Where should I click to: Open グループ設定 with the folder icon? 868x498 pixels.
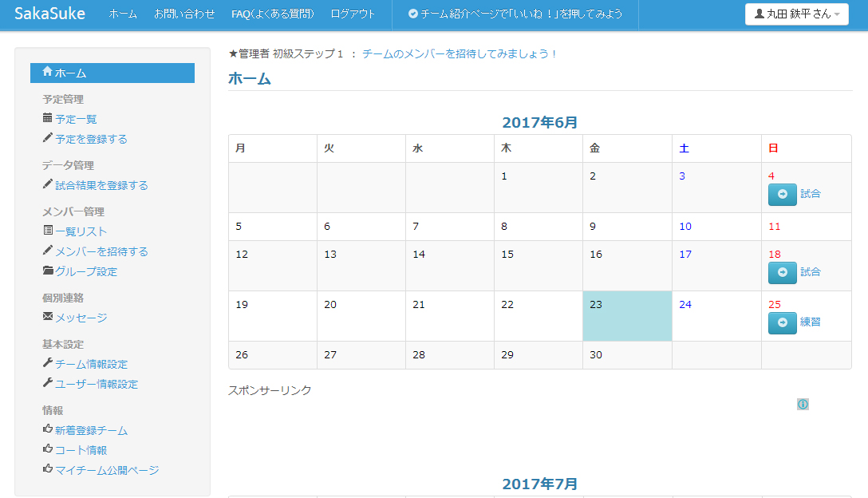click(x=85, y=271)
